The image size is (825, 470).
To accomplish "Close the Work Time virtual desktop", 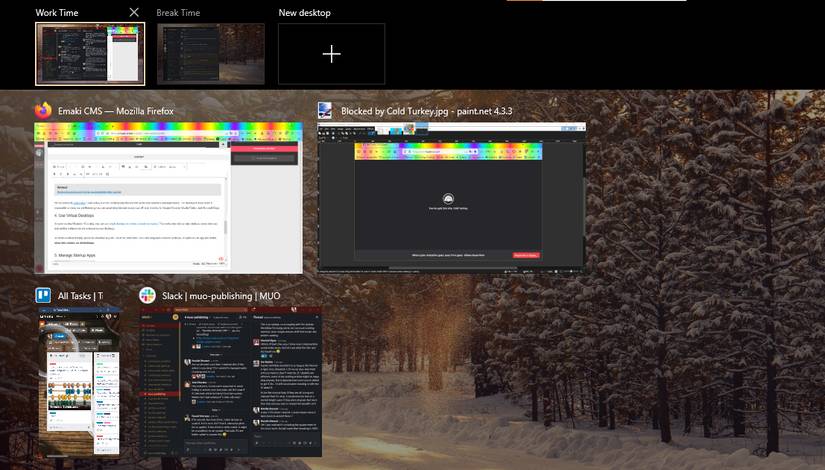I will coord(134,12).
